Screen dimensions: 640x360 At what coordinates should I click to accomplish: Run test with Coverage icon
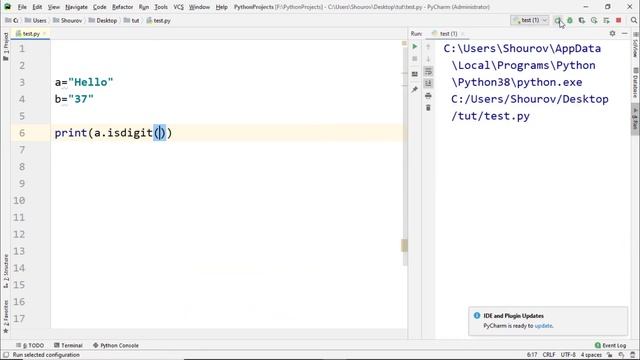point(582,20)
